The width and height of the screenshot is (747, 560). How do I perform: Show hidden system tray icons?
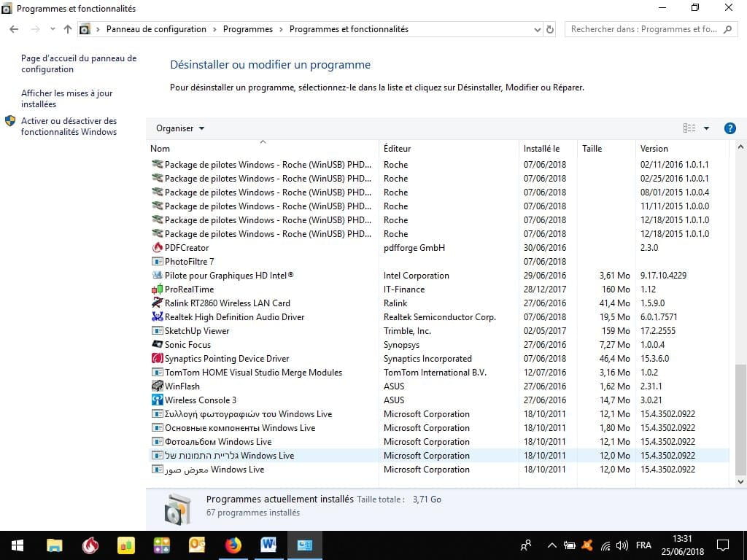click(x=551, y=545)
